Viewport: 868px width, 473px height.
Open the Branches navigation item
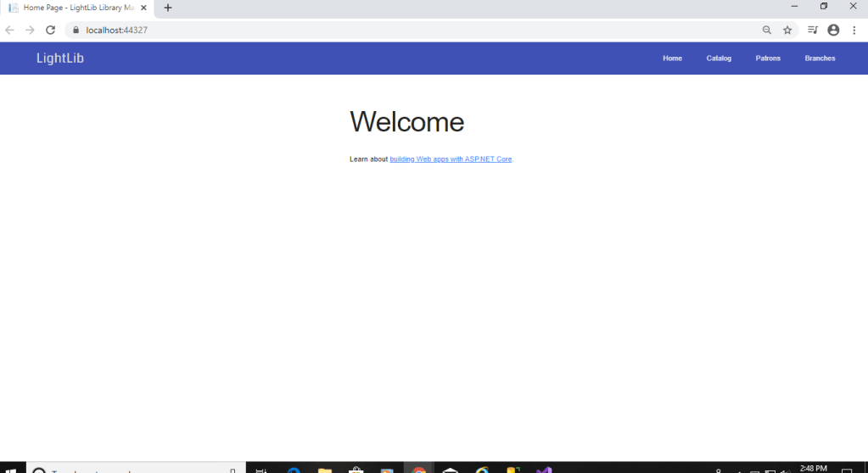(x=820, y=58)
